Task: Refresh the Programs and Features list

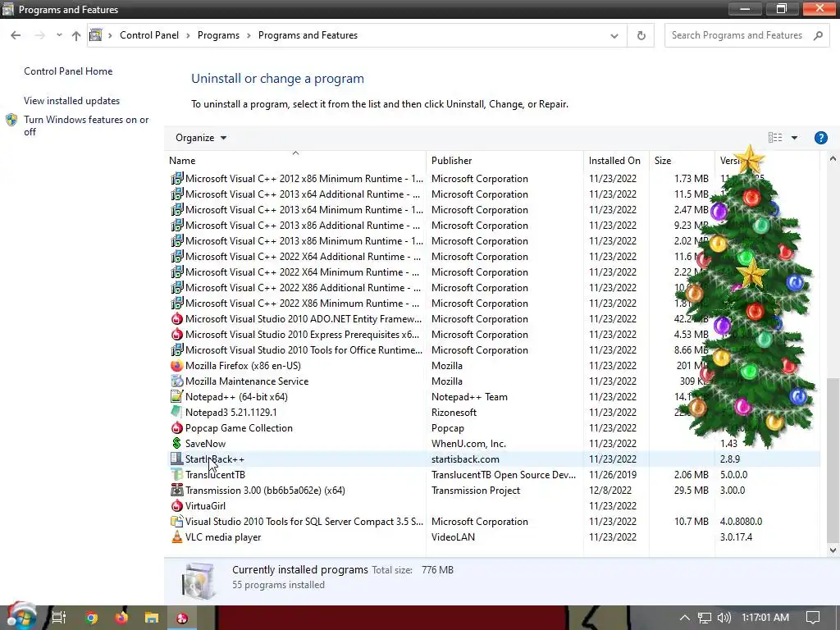Action: pos(641,35)
